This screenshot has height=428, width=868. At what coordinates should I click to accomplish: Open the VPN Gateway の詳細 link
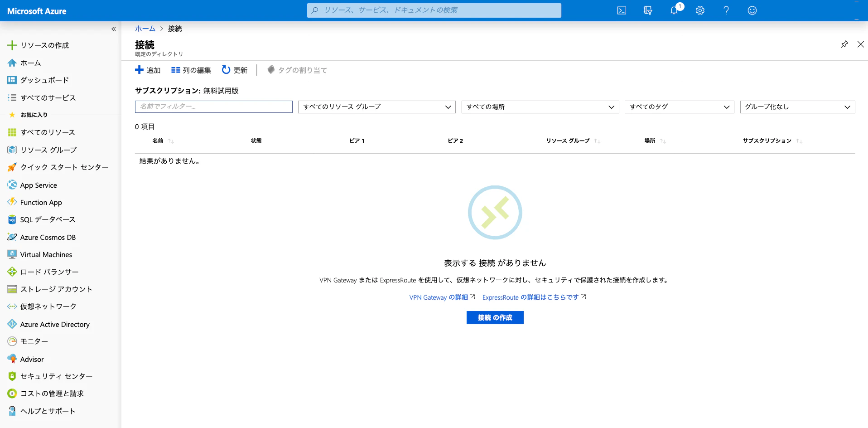coord(442,297)
